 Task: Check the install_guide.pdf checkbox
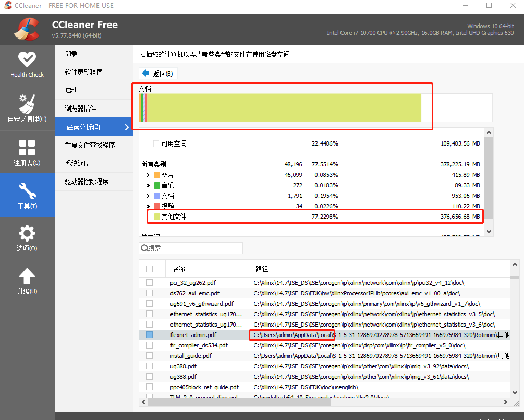150,355
